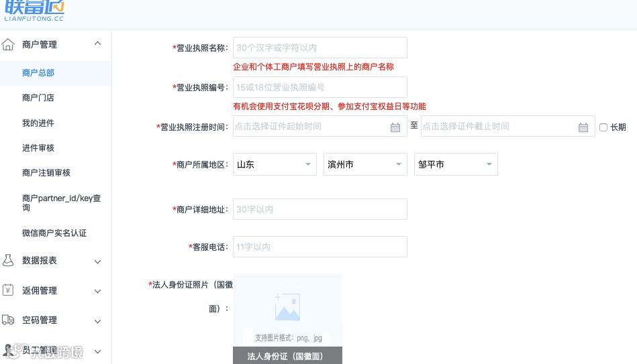Viewport: 637px width, 364px height.
Task: Open the city dropdown showing 滨州市
Action: [x=365, y=164]
